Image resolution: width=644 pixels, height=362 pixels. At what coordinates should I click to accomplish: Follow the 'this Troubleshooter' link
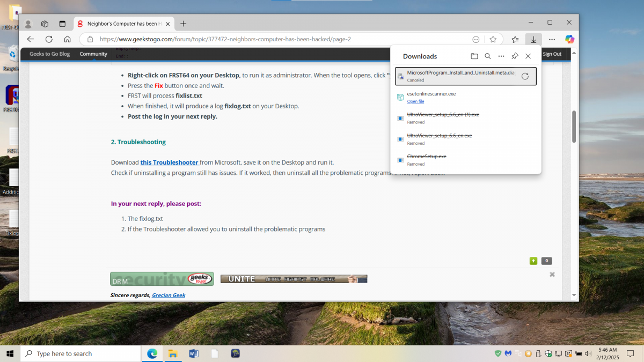click(170, 162)
